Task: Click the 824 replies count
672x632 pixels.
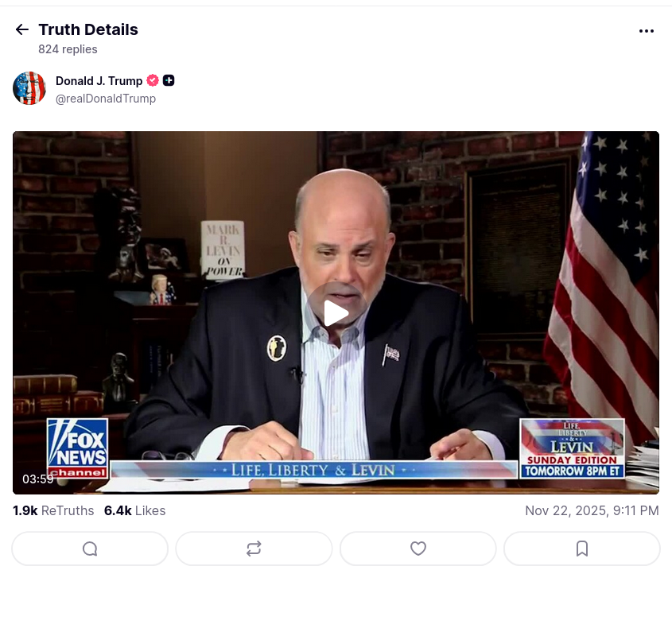Action: click(68, 49)
